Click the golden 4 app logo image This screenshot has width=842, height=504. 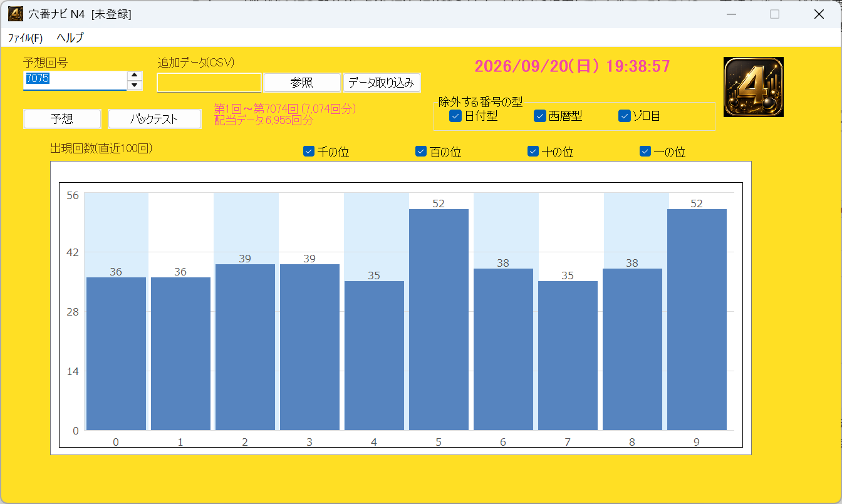tap(754, 87)
